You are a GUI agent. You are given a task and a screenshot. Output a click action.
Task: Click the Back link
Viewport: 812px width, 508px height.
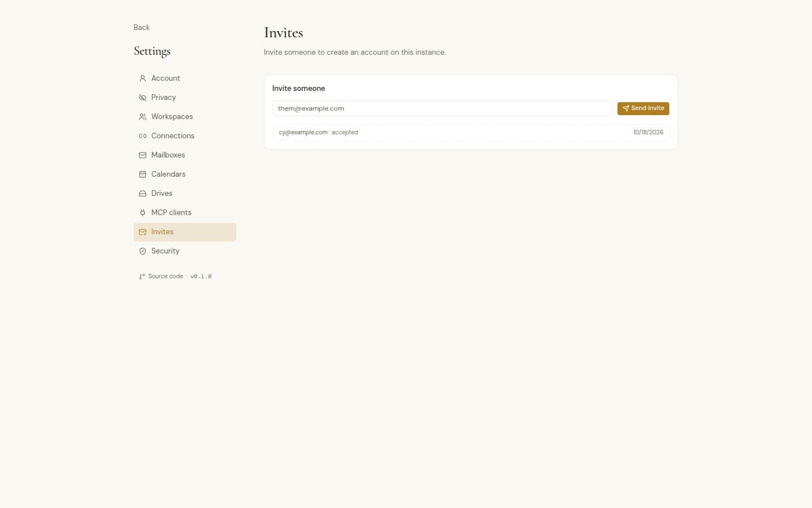(x=142, y=27)
